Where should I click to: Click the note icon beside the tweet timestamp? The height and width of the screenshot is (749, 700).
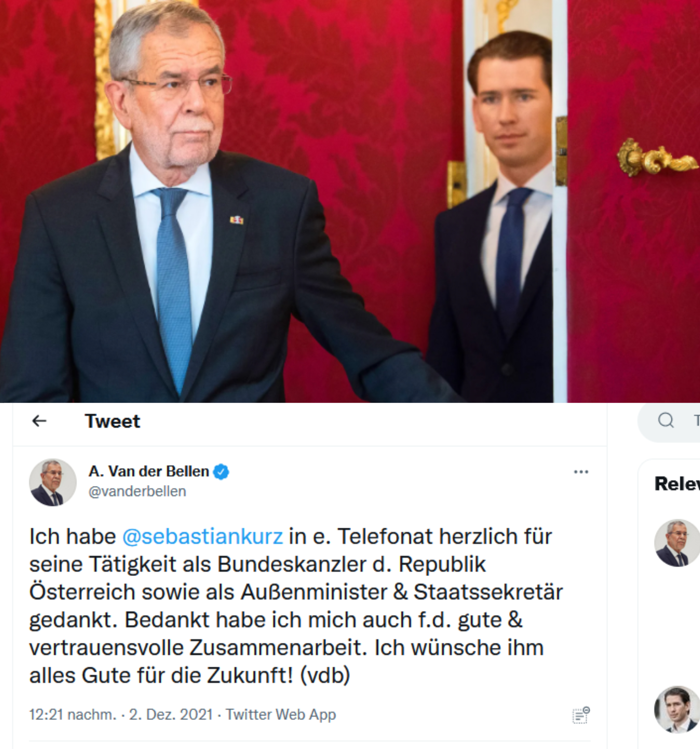(x=581, y=715)
